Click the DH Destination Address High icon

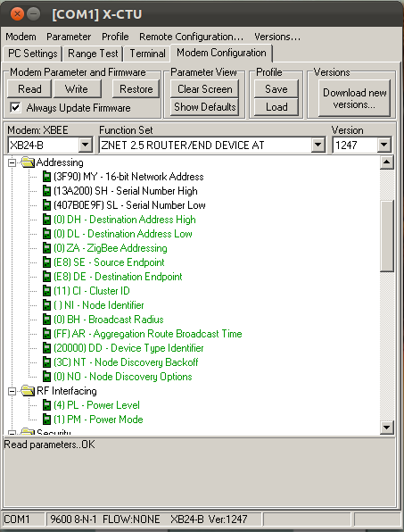coord(46,220)
